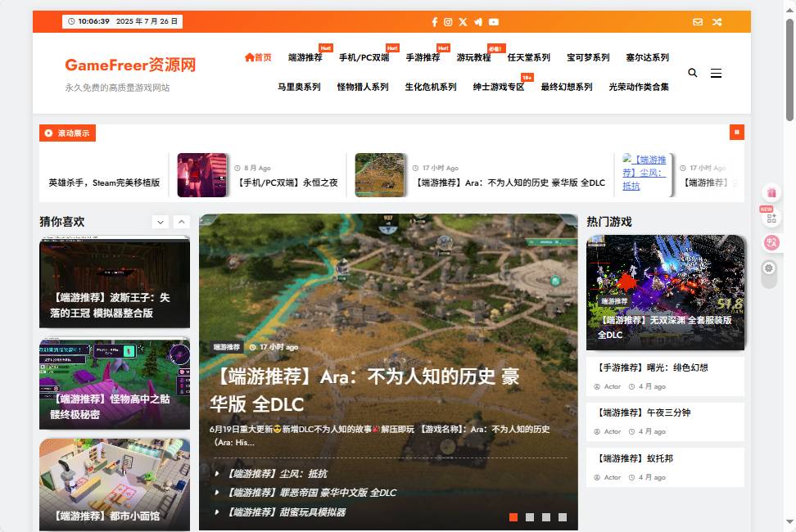The width and height of the screenshot is (796, 532).
Task: Open site search via the magnifier icon
Action: click(692, 73)
